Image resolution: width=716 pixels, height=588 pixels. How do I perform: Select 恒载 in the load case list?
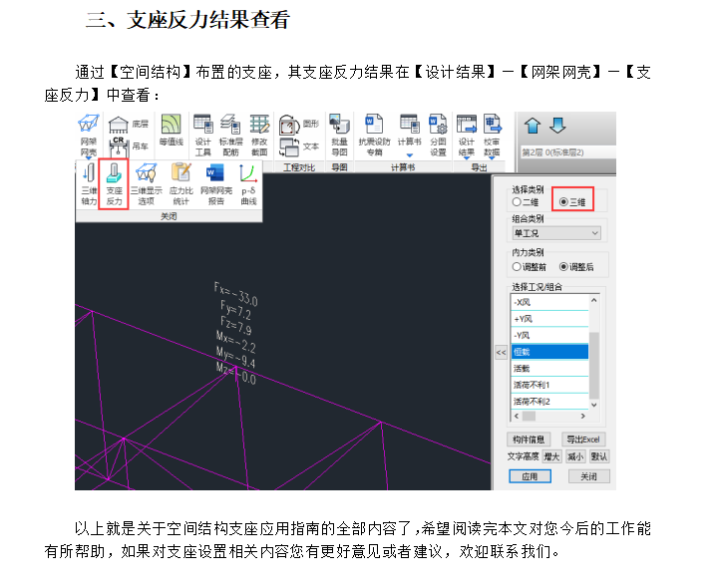click(549, 352)
